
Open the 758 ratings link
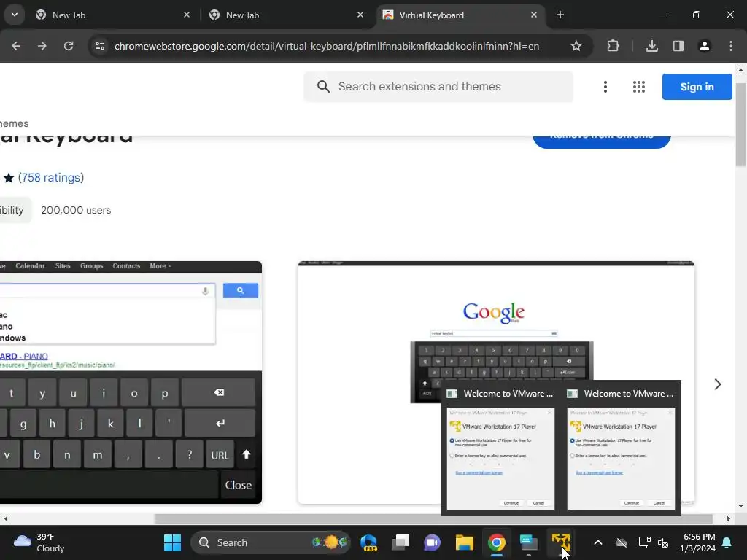[x=51, y=178]
